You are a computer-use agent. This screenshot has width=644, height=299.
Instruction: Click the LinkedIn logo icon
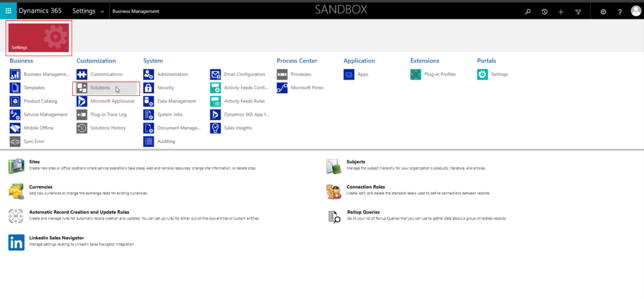tap(16, 242)
